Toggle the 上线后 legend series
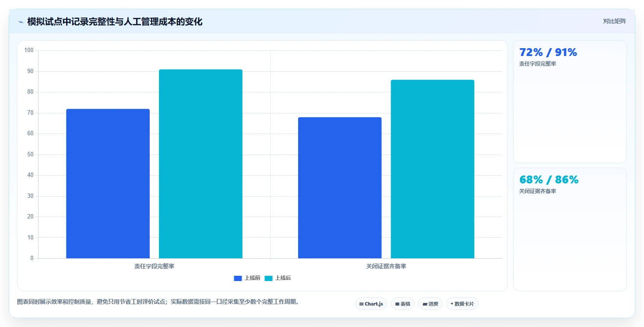Image resolution: width=644 pixels, height=327 pixels. [278, 278]
